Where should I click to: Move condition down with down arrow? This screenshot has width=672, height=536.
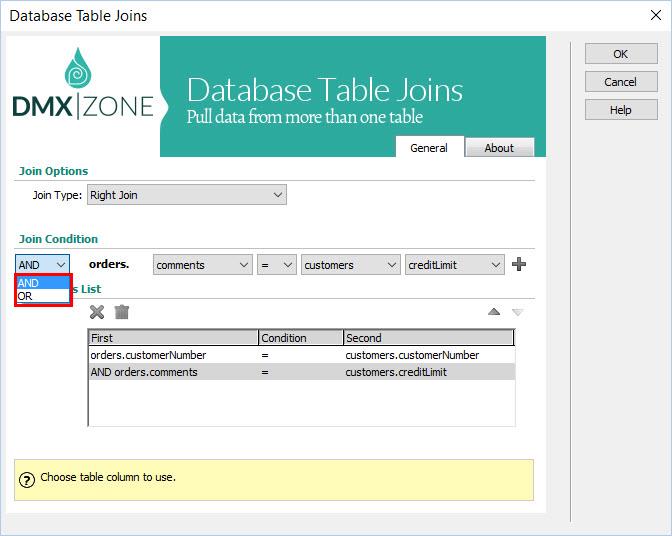pyautogui.click(x=518, y=312)
